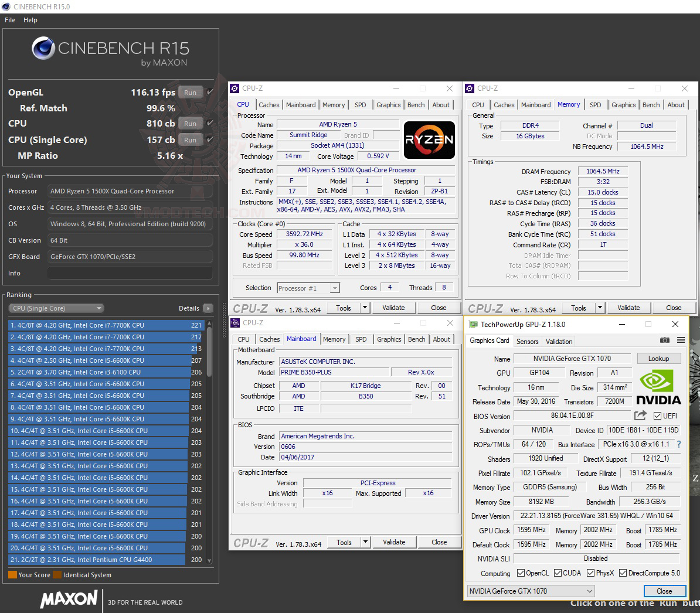Open the Processor #1 selection dropdown
This screenshot has width=700, height=613.
tap(308, 288)
